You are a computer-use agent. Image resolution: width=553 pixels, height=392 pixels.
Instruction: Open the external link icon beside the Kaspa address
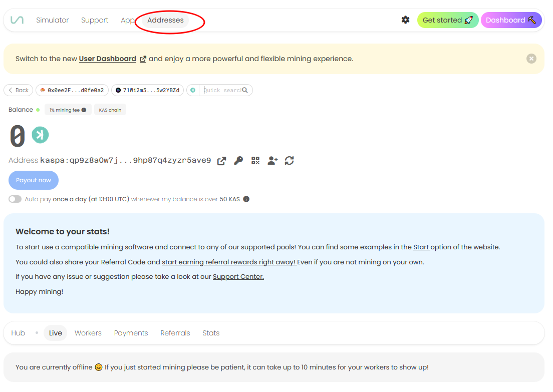(x=221, y=161)
